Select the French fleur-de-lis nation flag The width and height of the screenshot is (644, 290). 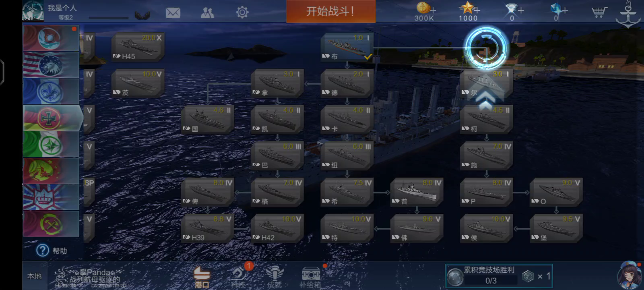coord(51,91)
